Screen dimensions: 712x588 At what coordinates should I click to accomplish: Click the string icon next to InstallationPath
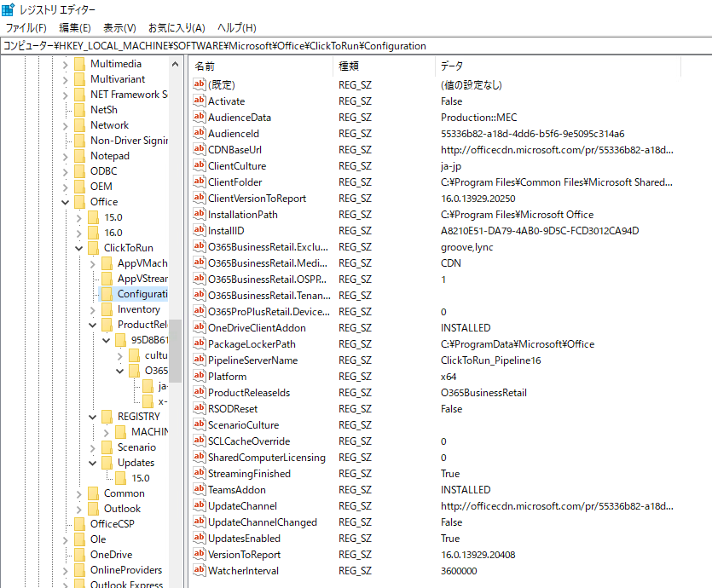[200, 214]
